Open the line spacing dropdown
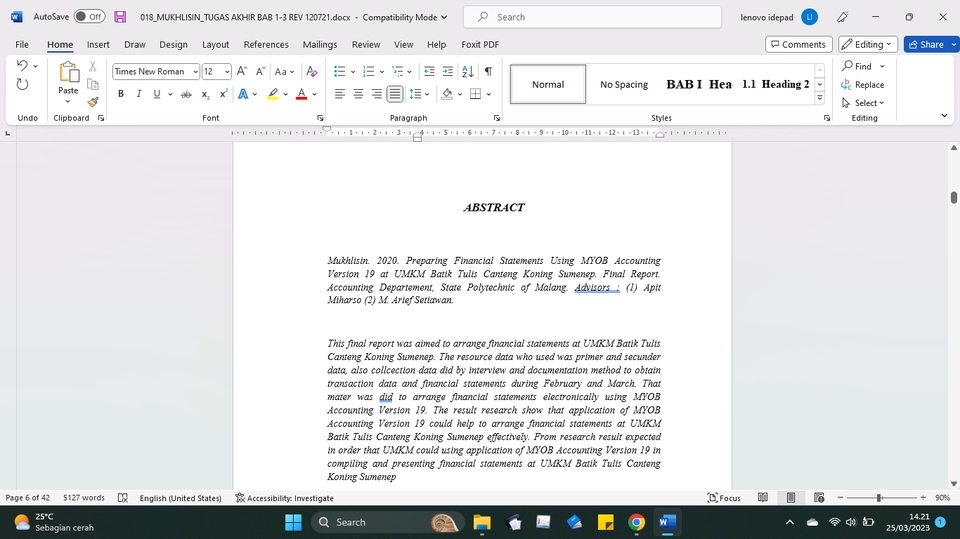The image size is (960, 539). coord(419,94)
